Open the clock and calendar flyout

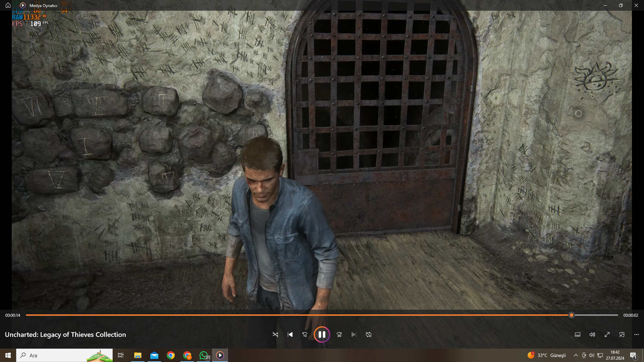(615, 355)
